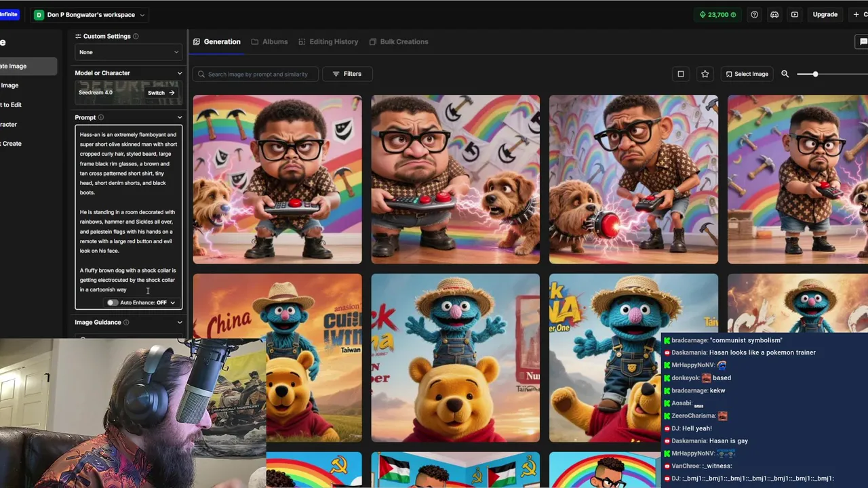Click the 23,700 credits balance
This screenshot has width=868, height=488.
coord(718,14)
